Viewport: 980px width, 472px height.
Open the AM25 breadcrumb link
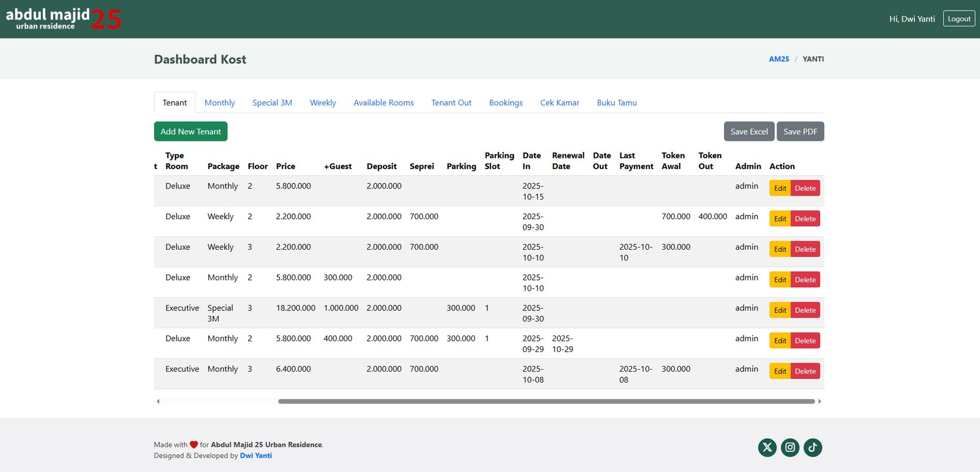click(779, 59)
